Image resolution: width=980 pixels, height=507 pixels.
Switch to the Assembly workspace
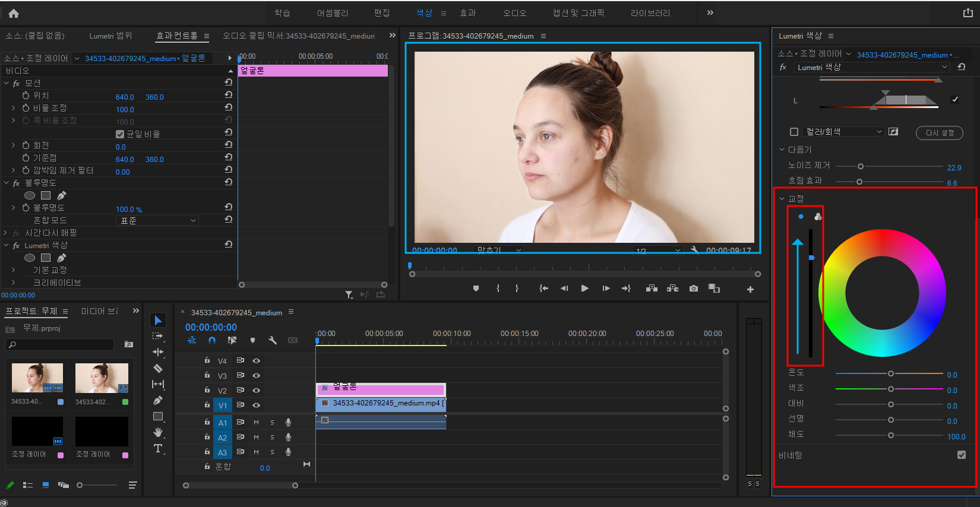point(333,13)
